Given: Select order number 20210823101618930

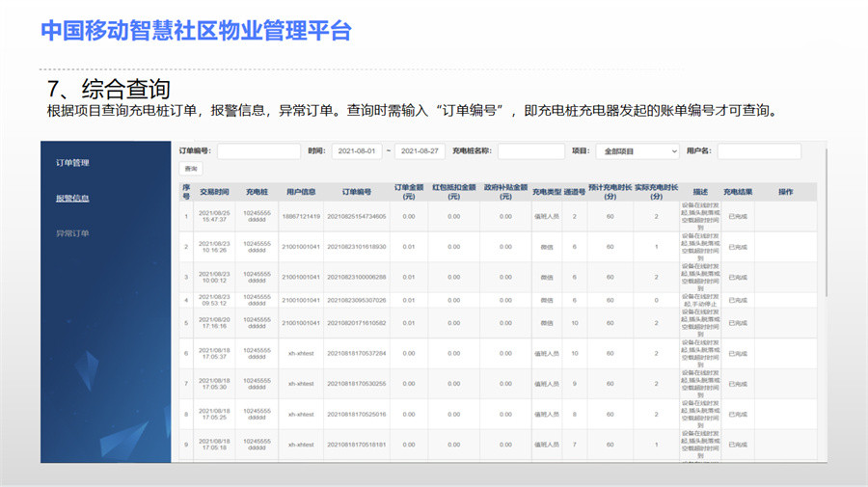Looking at the screenshot, I should point(357,247).
